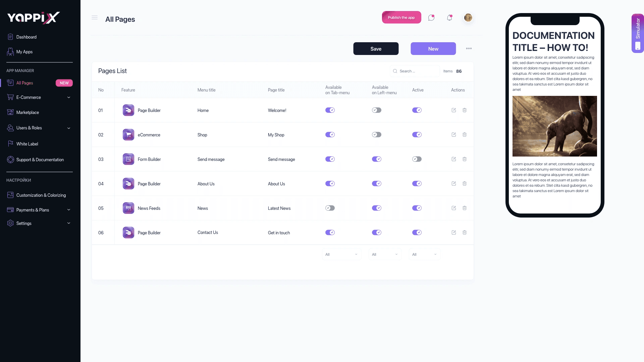
Task: Enable Tab-menu toggle for News page
Action: [x=330, y=208]
